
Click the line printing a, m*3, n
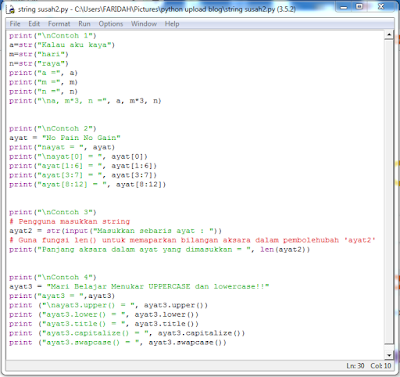(85, 101)
